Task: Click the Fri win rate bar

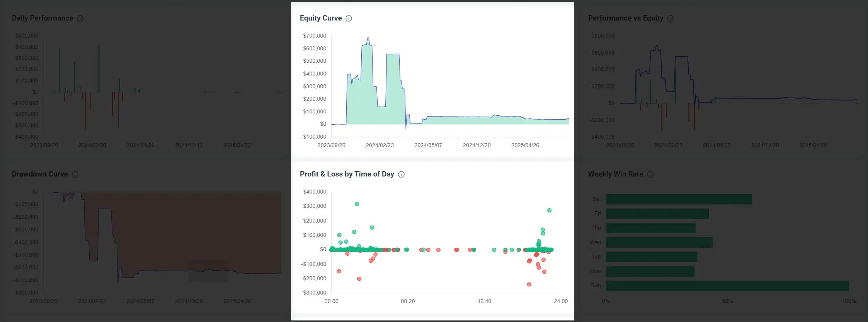Action: pyautogui.click(x=657, y=214)
